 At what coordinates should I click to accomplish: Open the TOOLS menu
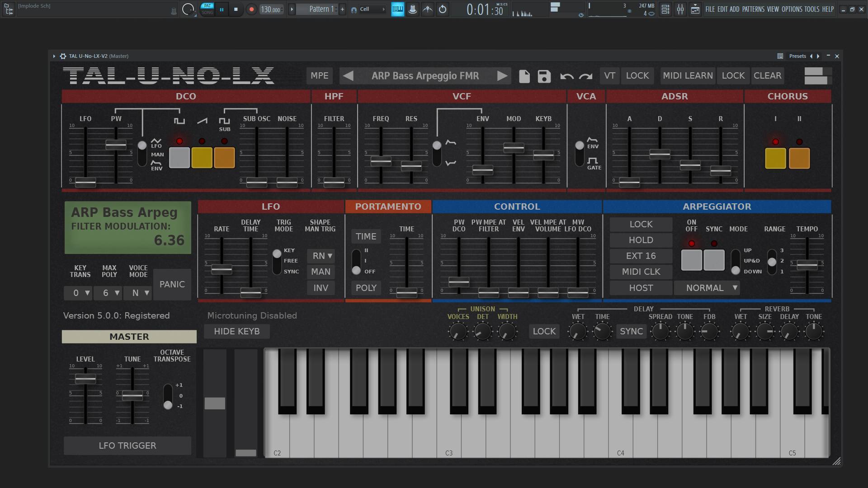811,9
